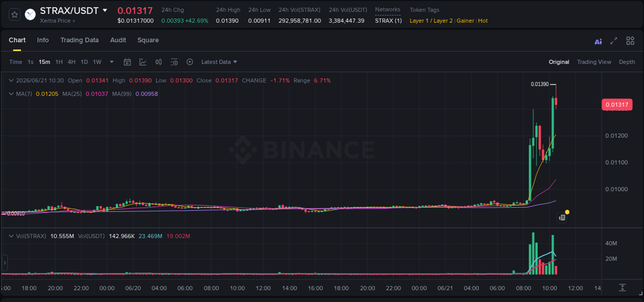
Task: Select the 15m interval
Action: pos(44,62)
